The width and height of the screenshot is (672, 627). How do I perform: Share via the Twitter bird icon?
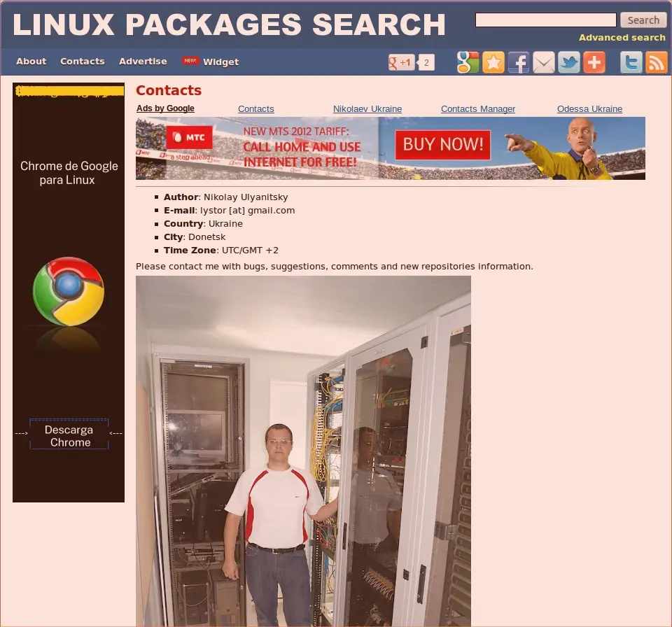tap(568, 62)
